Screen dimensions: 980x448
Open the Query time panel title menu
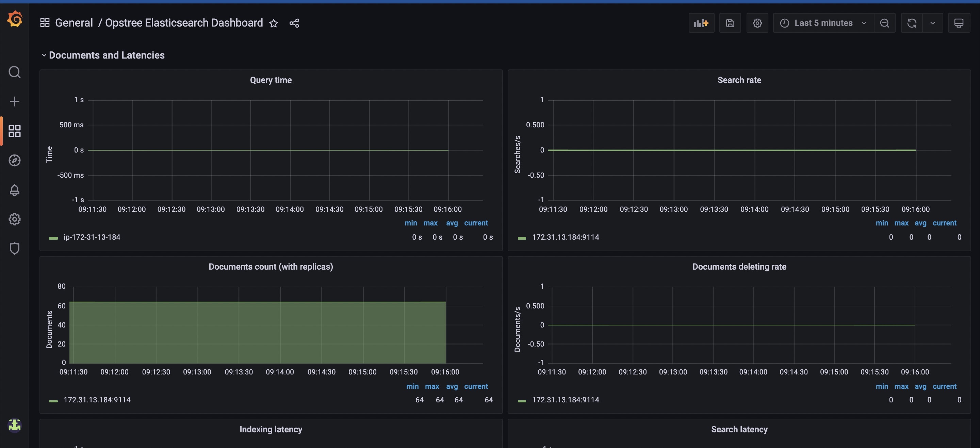pos(271,80)
